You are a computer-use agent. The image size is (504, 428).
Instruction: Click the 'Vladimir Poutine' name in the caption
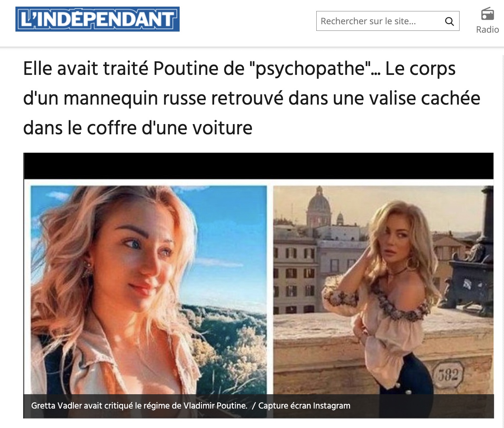point(215,406)
